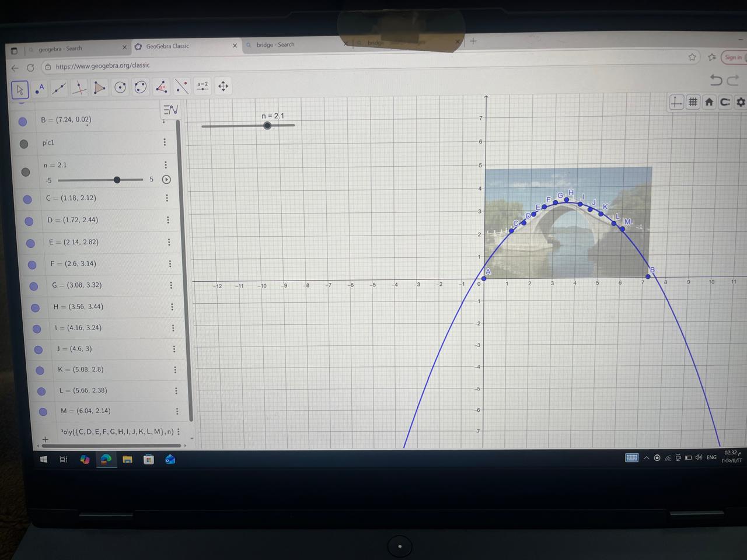
Task: Open the three-dot menu for point K
Action: [175, 370]
